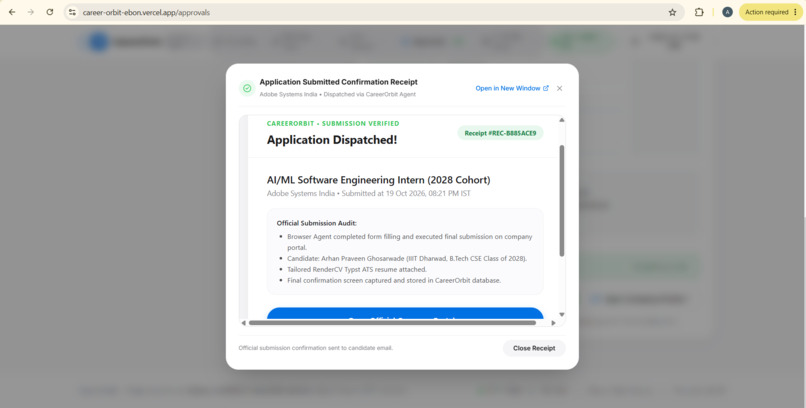This screenshot has height=408, width=806.
Task: Click the AI/ML Software Engineering Intern title
Action: [378, 180]
